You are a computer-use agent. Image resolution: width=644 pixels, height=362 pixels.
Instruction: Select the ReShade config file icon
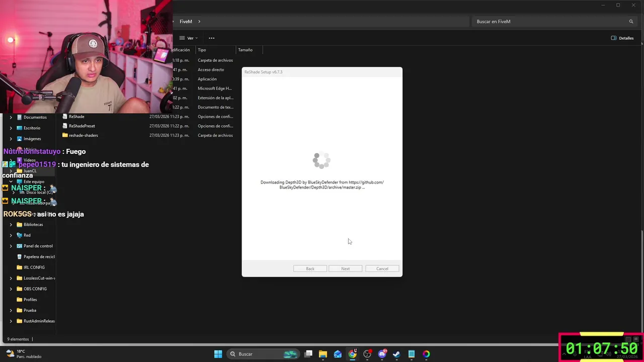(x=65, y=117)
